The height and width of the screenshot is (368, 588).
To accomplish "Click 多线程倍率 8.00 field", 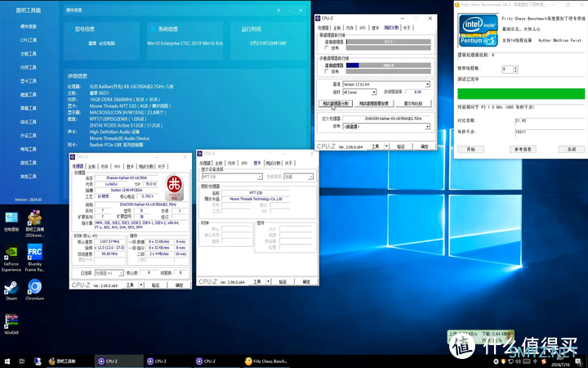I will pos(418,92).
